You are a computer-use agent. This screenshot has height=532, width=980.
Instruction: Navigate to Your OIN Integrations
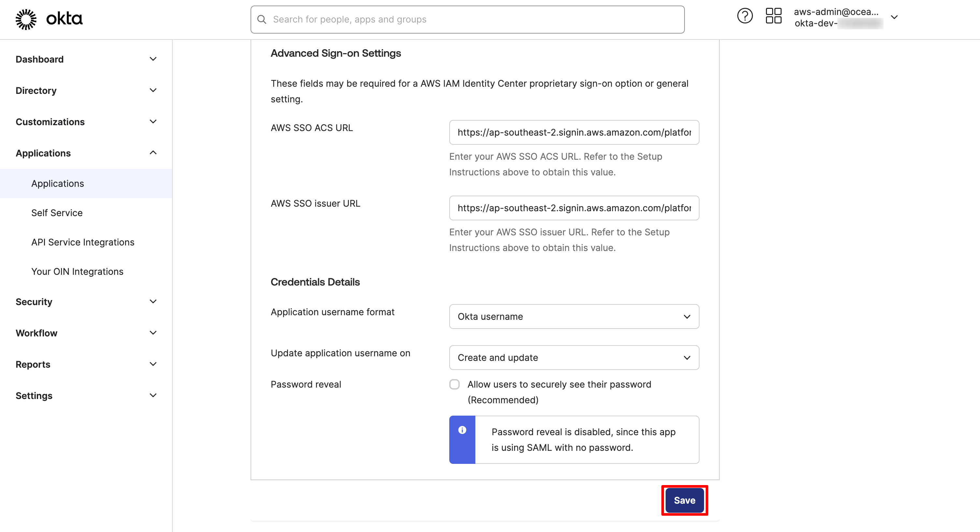[x=77, y=271]
